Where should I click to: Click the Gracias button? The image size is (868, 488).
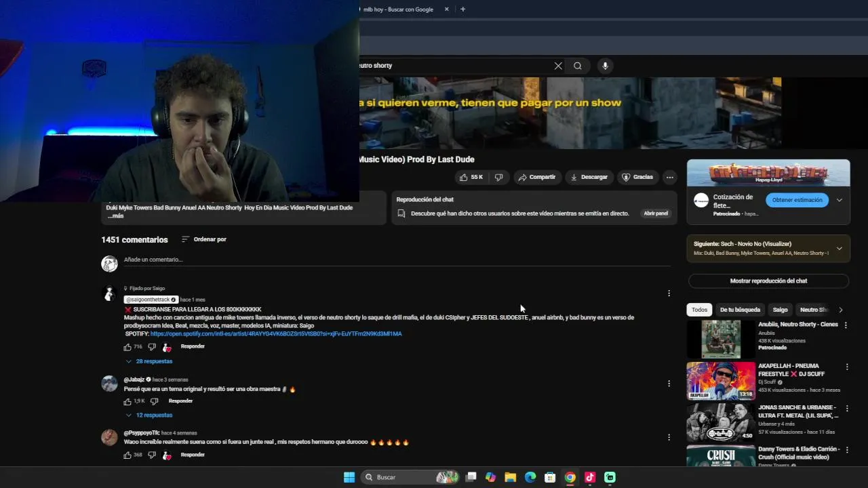[637, 178]
